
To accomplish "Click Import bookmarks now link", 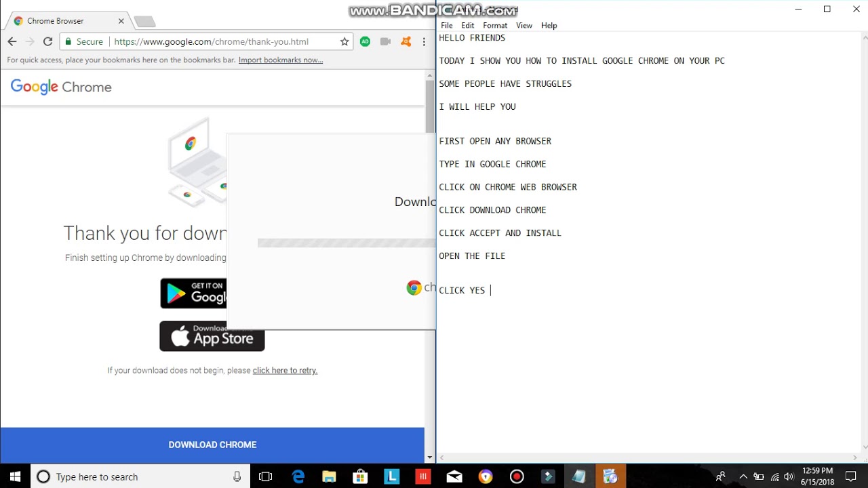I will click(281, 60).
